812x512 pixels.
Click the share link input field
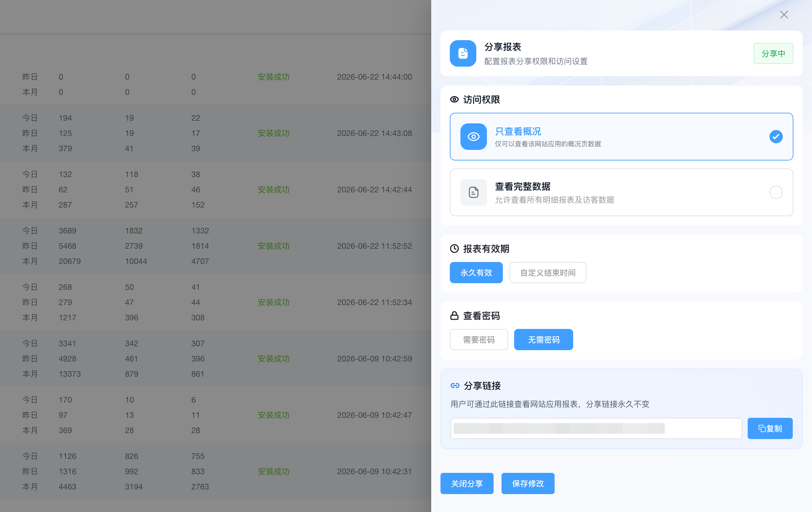click(596, 428)
